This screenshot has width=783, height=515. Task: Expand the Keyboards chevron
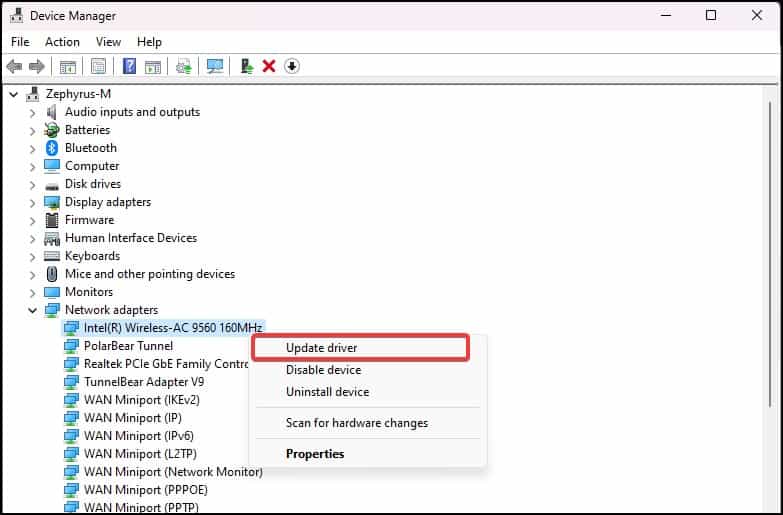pyautogui.click(x=32, y=256)
